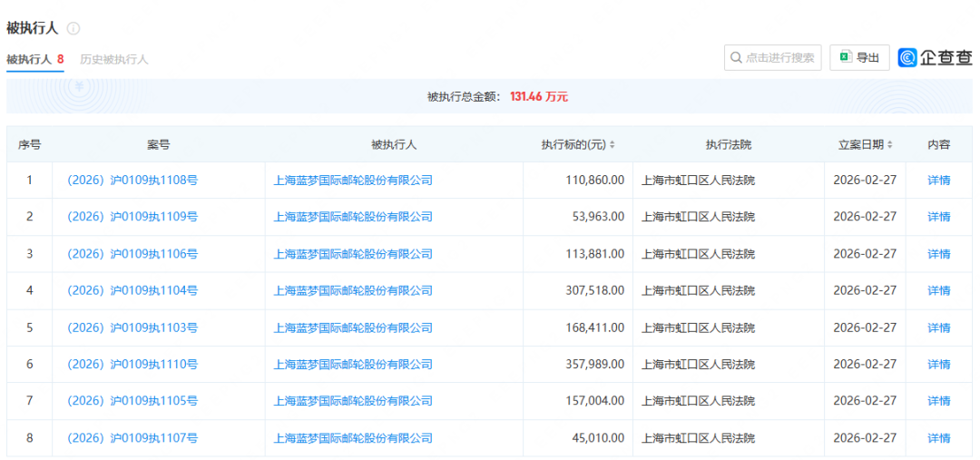This screenshot has height=460, width=980.
Task: View 详情 for row 5
Action: 938,328
